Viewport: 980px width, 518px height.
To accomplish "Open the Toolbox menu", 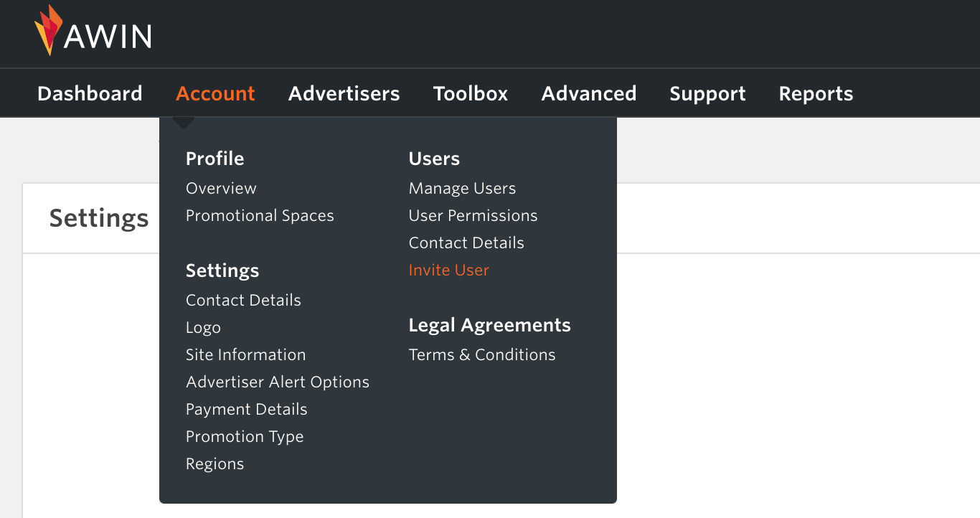I will point(470,93).
